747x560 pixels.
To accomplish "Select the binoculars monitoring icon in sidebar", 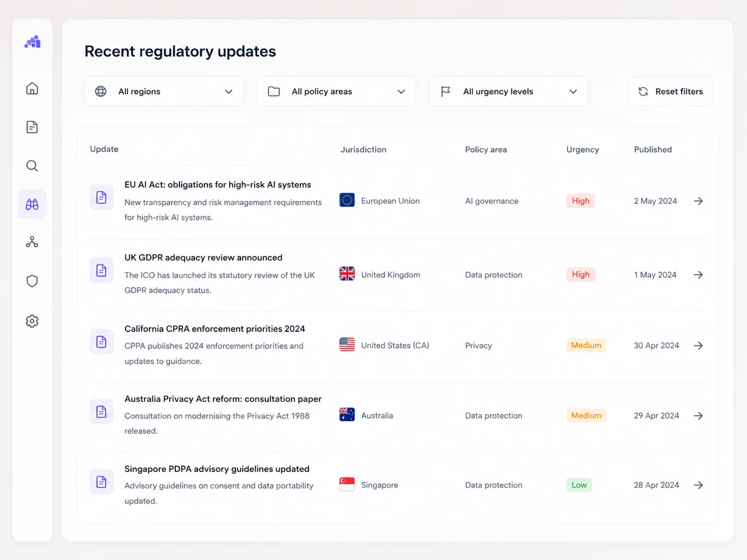I will [32, 204].
